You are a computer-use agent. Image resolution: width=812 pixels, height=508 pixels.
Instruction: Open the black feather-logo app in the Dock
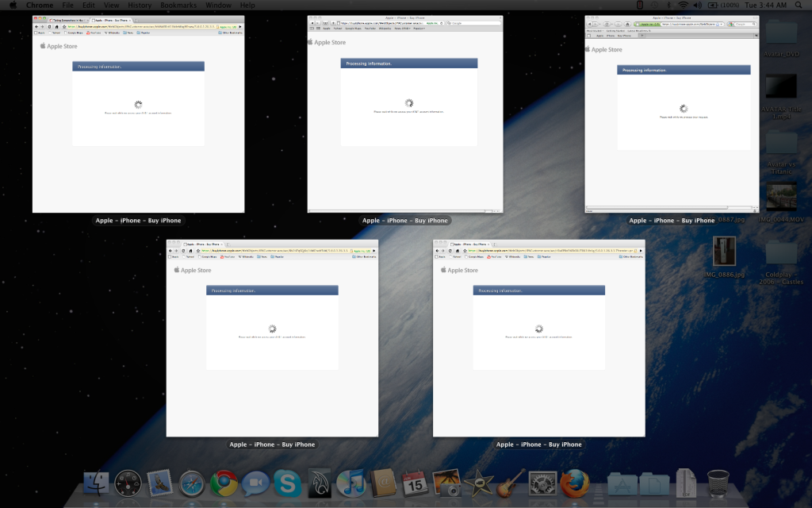[x=320, y=483]
